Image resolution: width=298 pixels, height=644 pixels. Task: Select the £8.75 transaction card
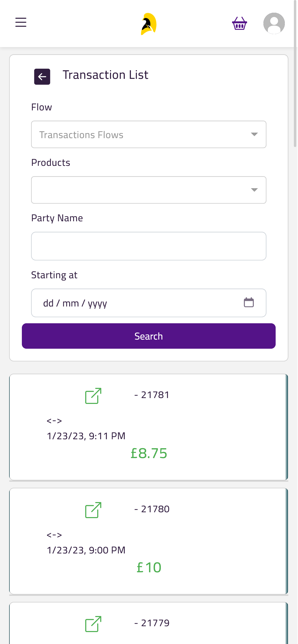point(149,427)
